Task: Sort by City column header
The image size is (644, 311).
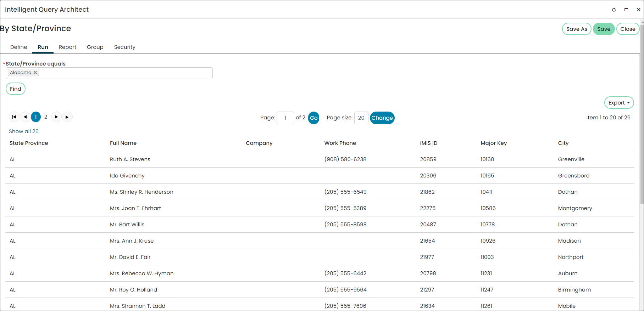Action: (563, 143)
